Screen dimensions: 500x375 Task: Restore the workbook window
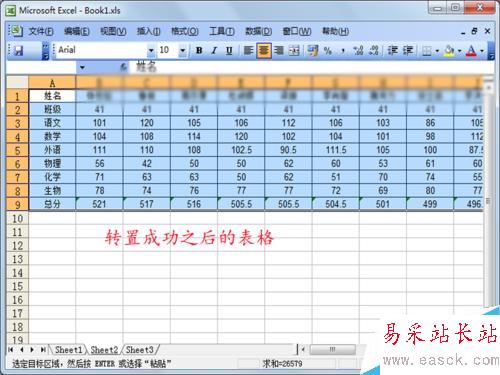coord(475,31)
